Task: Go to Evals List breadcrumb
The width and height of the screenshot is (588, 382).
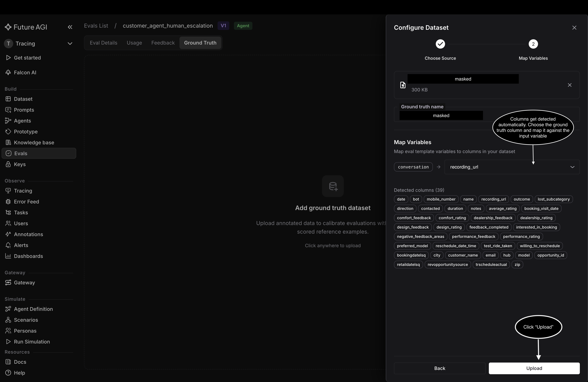Action: [96, 26]
